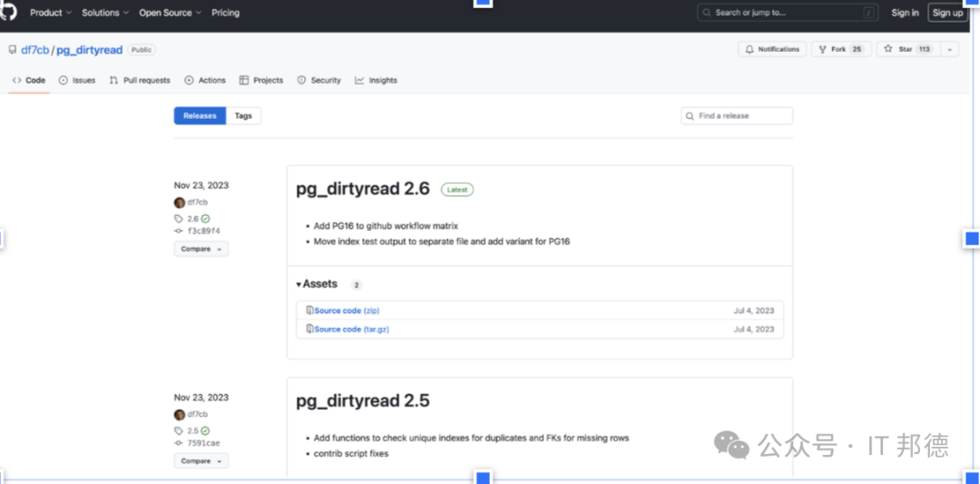Click the assets count badge showing 2
This screenshot has width=980, height=484.
(357, 285)
